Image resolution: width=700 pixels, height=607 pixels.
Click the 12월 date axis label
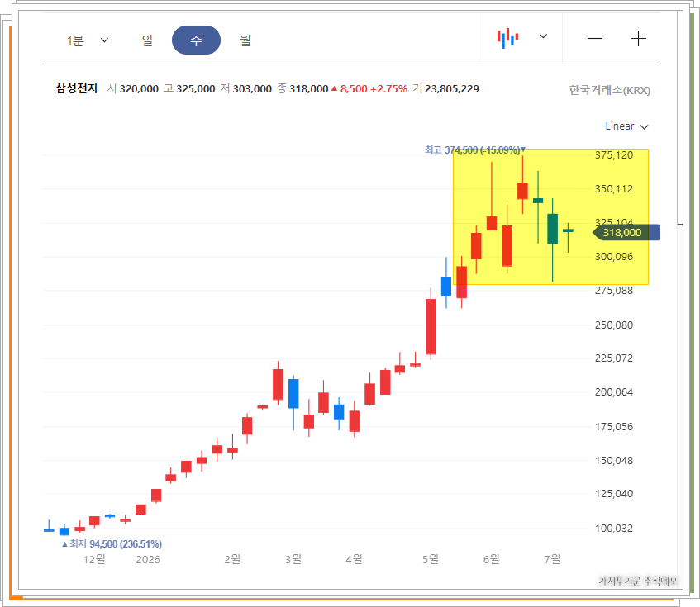[94, 559]
